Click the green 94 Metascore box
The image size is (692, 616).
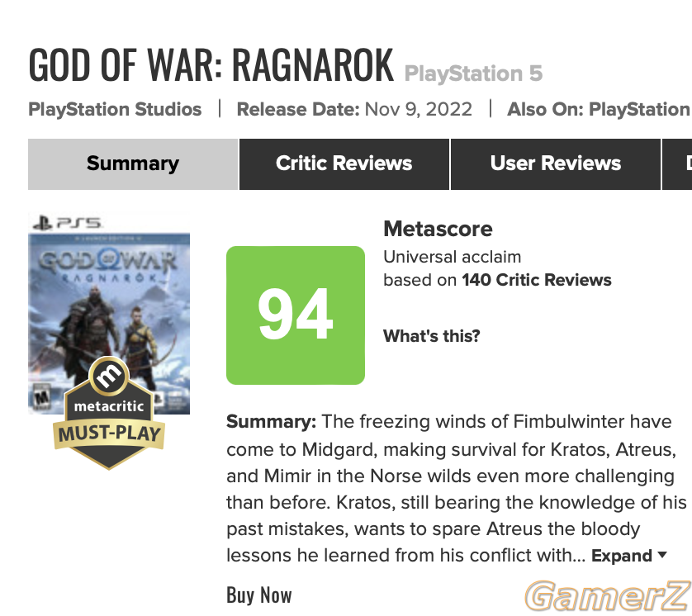click(296, 315)
